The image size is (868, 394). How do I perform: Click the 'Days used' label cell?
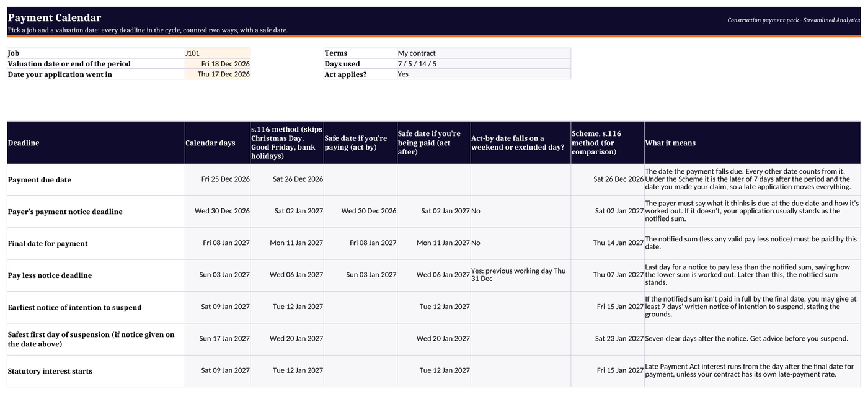[360, 64]
